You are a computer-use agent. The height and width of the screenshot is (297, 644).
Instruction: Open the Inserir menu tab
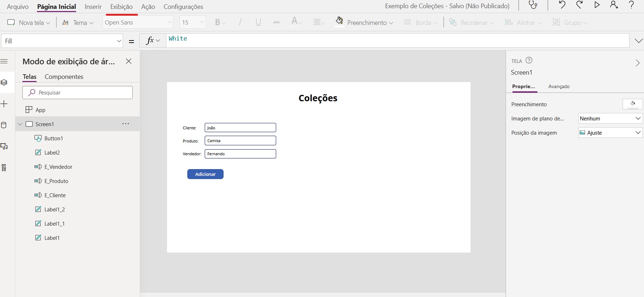click(x=93, y=7)
